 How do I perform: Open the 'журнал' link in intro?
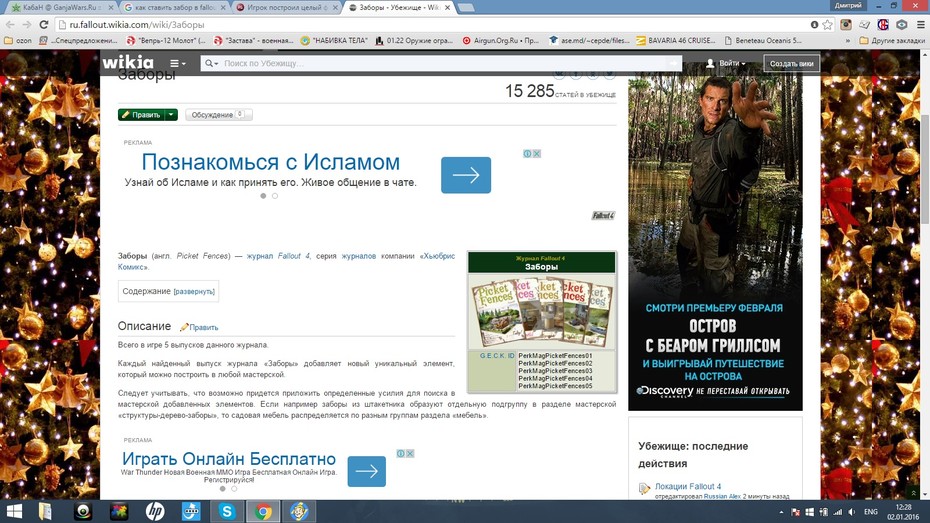click(x=260, y=256)
